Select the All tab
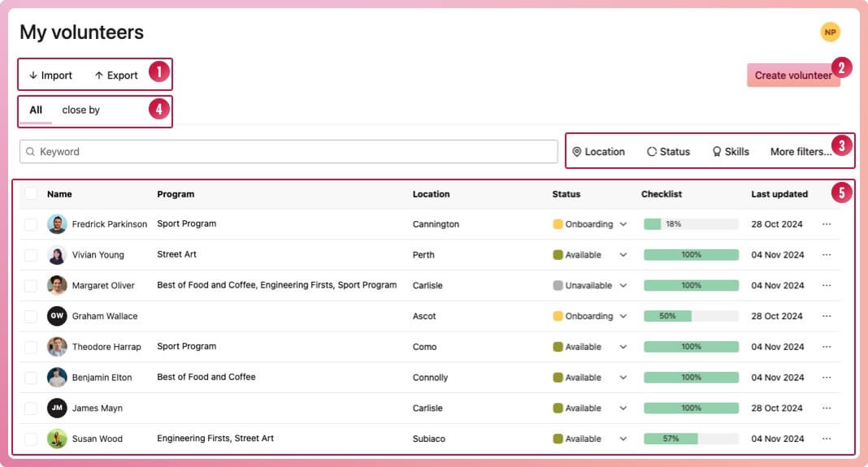The height and width of the screenshot is (467, 868). pos(36,110)
